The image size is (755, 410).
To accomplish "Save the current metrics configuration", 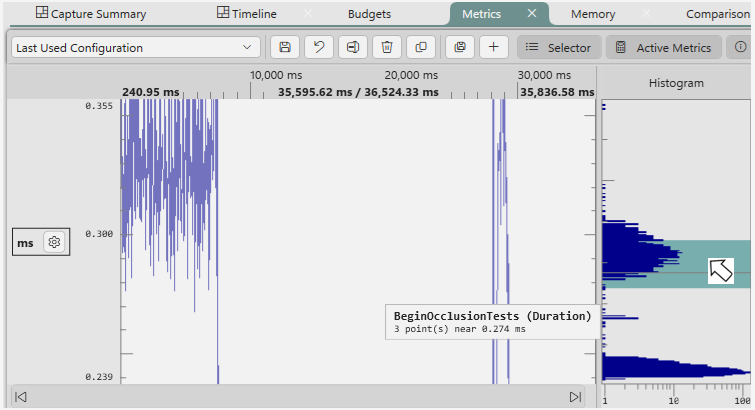I will 285,47.
